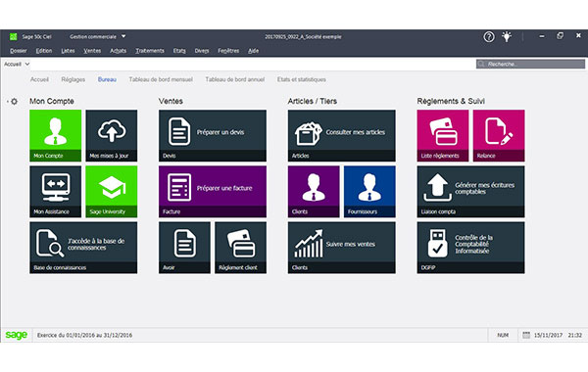This screenshot has height=372, width=588.
Task: Open the help question mark icon
Action: click(489, 37)
